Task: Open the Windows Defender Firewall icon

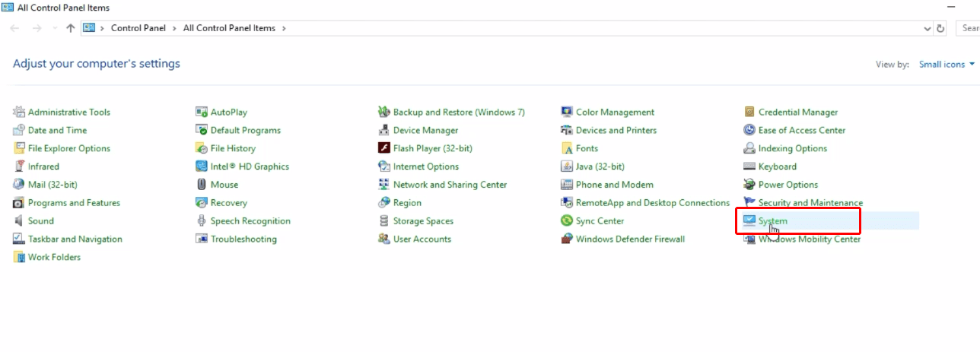Action: 567,239
